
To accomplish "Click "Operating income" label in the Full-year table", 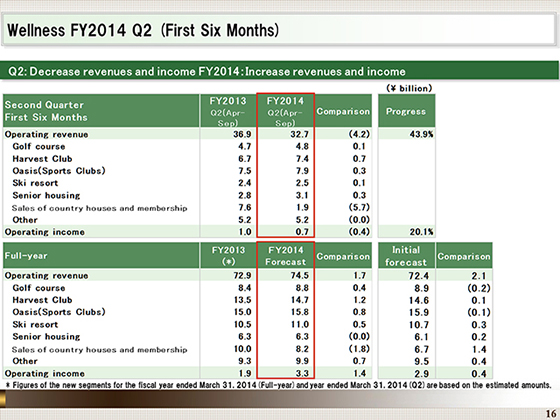I will pos(45,374).
